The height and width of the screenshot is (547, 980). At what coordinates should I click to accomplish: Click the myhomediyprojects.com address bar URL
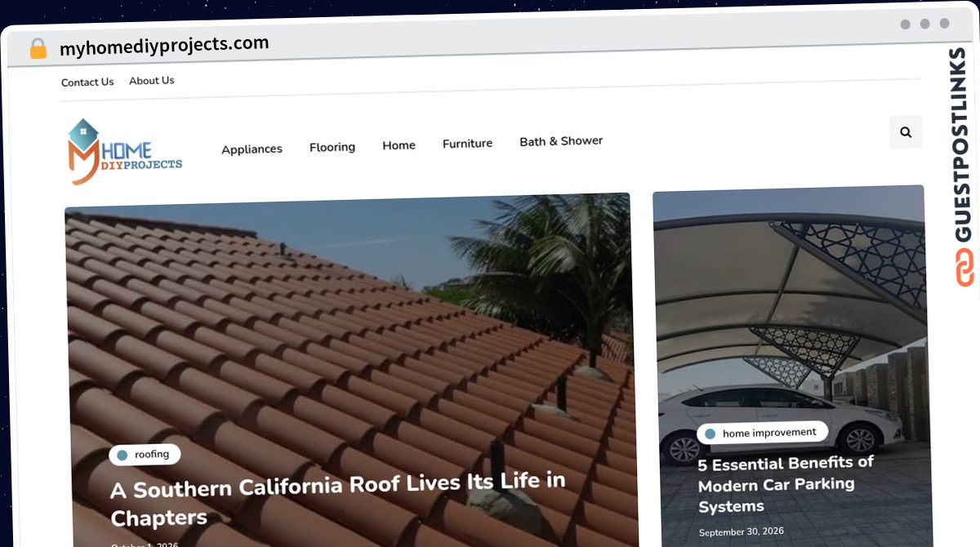point(164,46)
